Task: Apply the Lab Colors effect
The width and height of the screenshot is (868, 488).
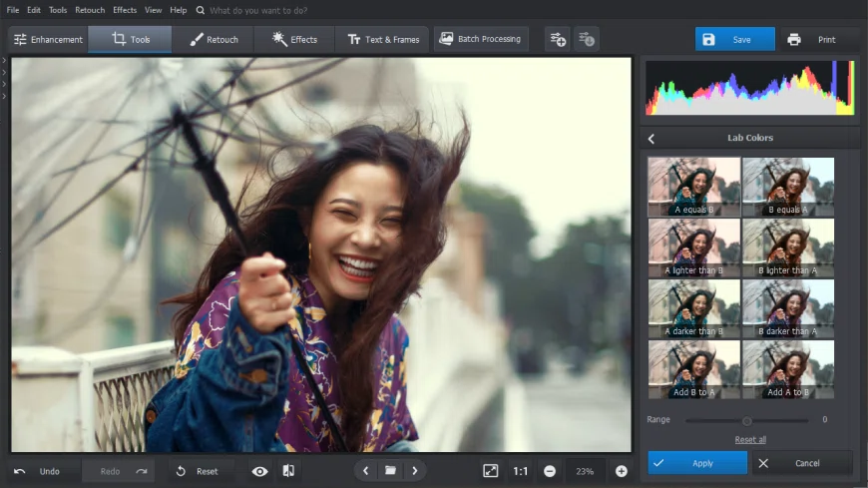Action: point(697,463)
